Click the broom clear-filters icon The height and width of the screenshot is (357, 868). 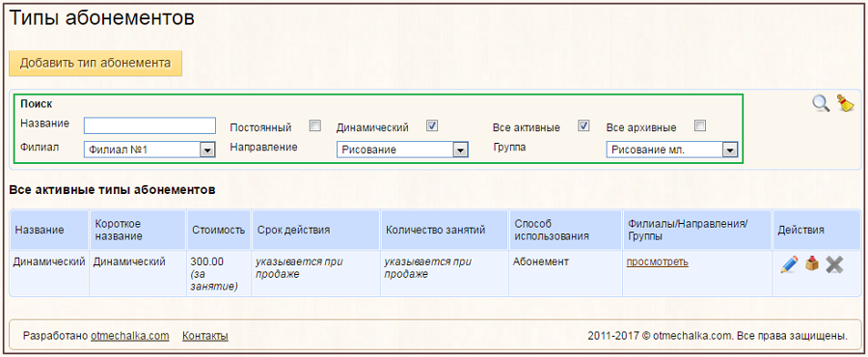(x=845, y=103)
